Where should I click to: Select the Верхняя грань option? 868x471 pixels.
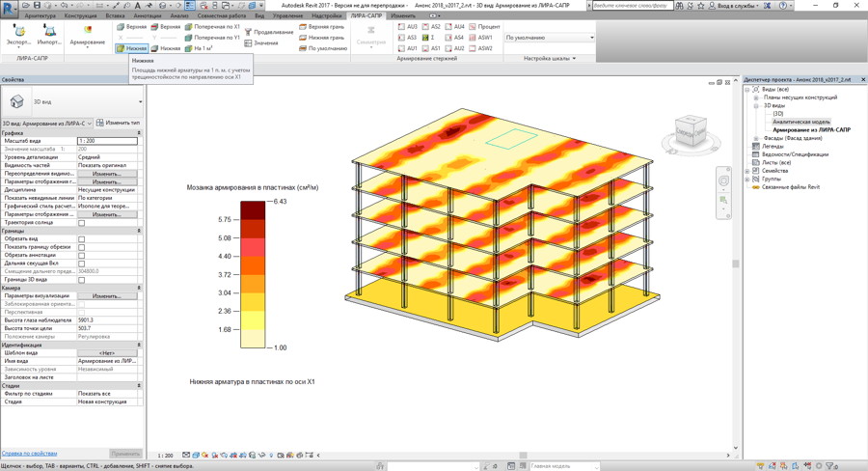tap(321, 27)
